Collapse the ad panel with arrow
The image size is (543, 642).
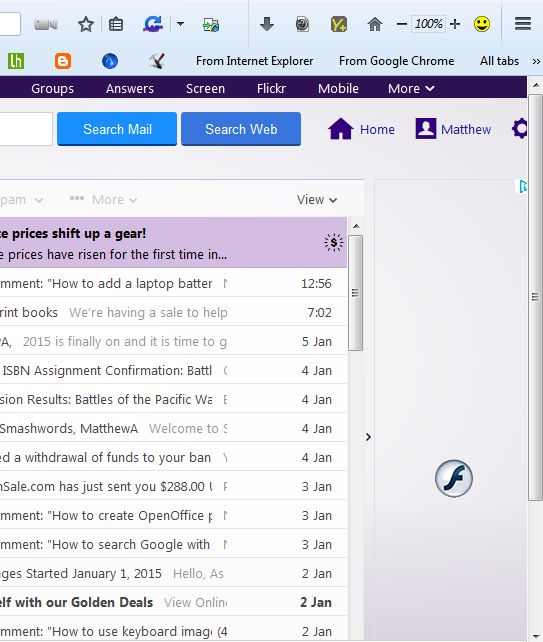(368, 437)
